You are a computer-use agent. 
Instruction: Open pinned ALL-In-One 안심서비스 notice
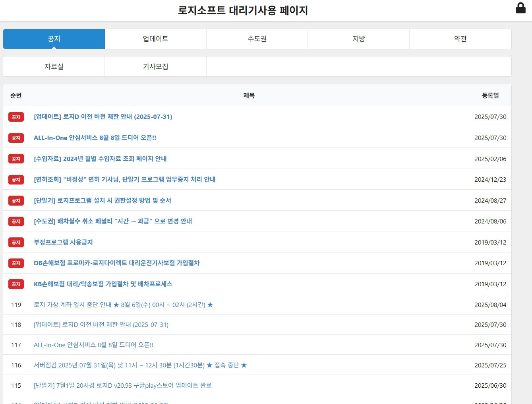(95, 138)
